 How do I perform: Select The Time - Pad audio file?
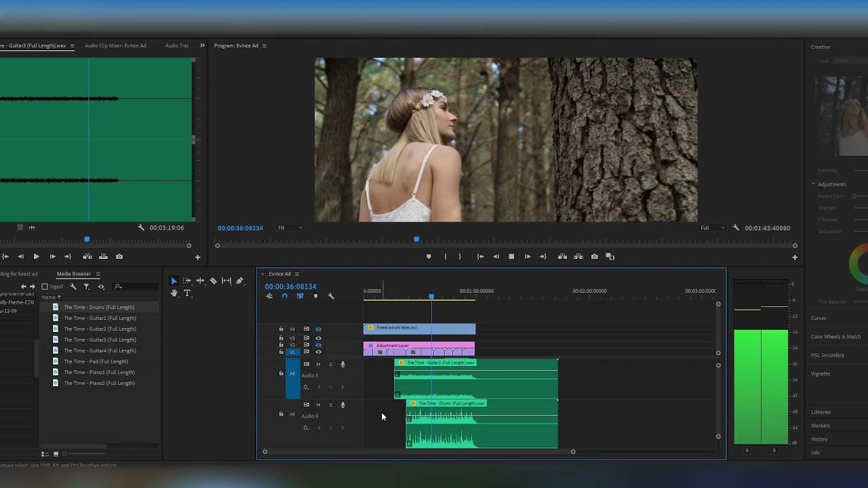point(96,361)
